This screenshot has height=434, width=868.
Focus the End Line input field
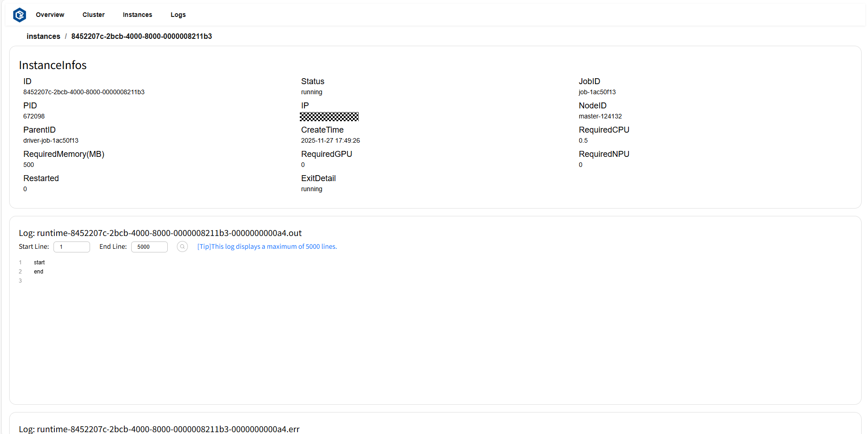149,247
